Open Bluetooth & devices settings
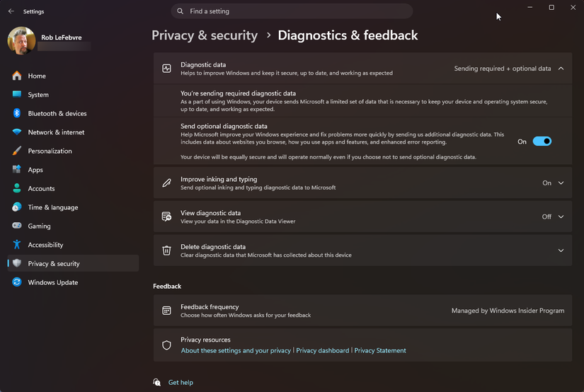Screen dimensions: 584x392 pos(74,113)
